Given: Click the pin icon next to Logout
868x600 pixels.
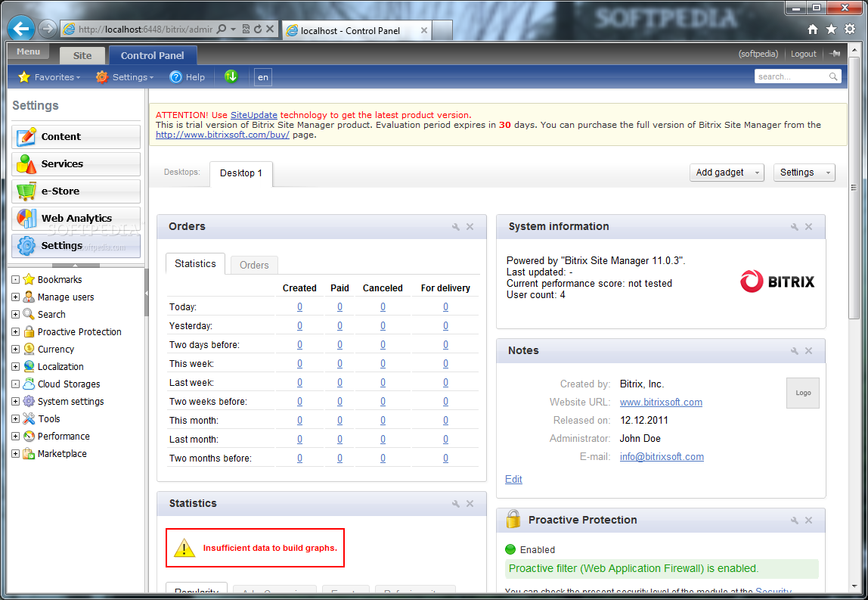Looking at the screenshot, I should point(835,54).
